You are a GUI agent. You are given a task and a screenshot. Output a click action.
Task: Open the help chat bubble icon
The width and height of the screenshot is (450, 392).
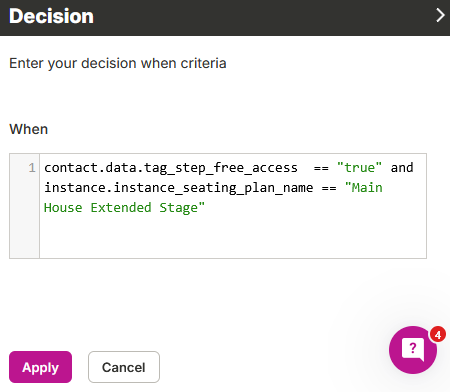coord(413,350)
